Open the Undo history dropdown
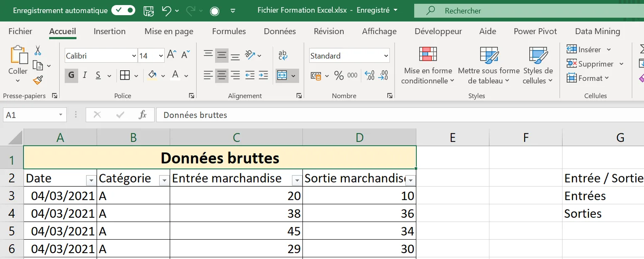 tap(177, 11)
